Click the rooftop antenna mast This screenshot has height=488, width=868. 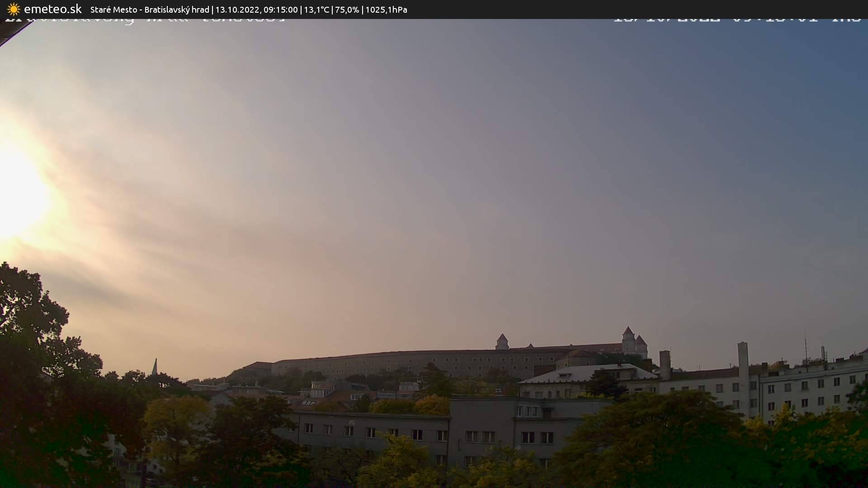[x=806, y=348]
